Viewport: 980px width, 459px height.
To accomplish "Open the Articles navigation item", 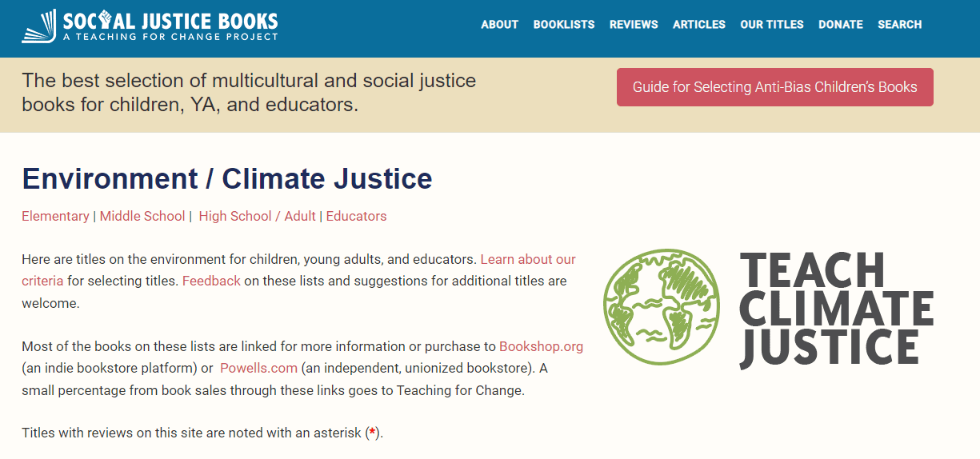I will tap(699, 25).
